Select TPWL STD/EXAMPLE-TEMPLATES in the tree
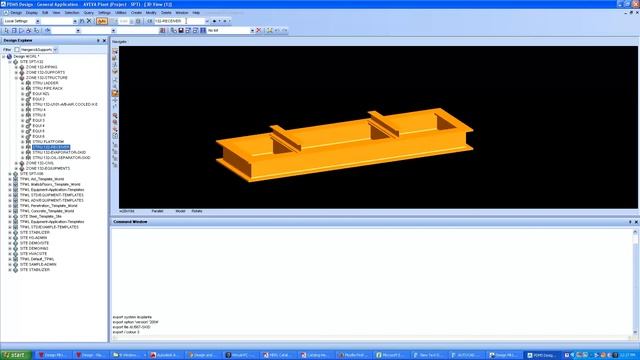The image size is (640, 360). 49,227
